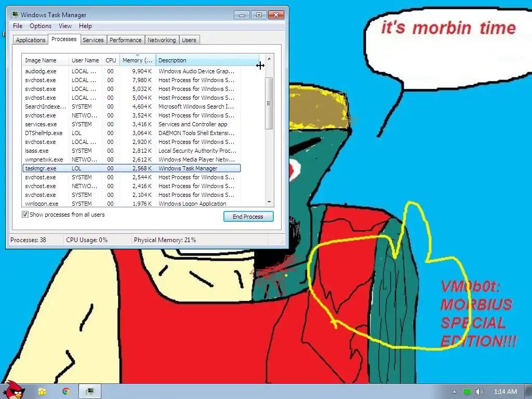Launch Google Chrome from taskbar
The width and height of the screenshot is (532, 399).
point(66,392)
